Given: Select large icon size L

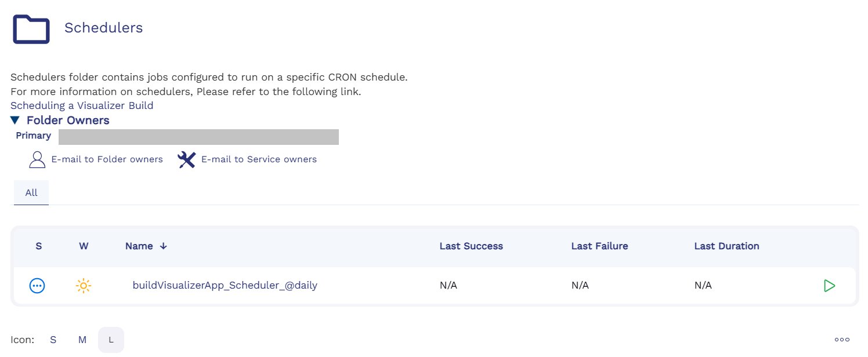Looking at the screenshot, I should click(x=111, y=340).
